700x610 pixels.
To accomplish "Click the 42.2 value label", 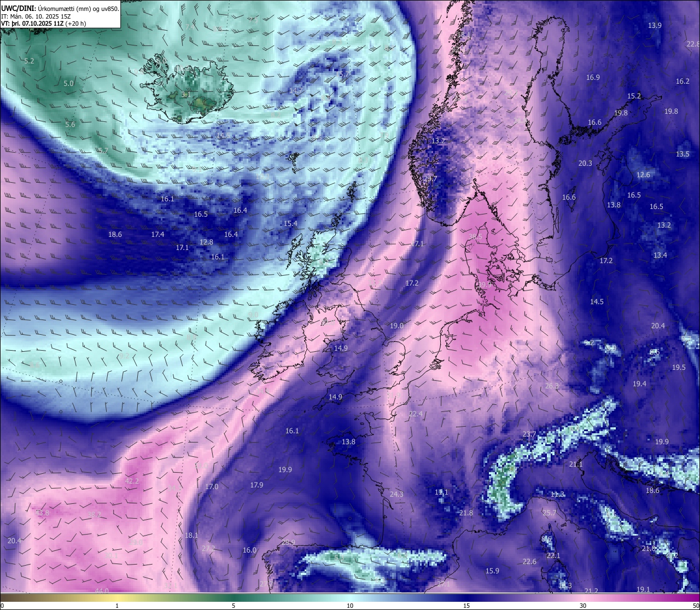I will (x=132, y=481).
